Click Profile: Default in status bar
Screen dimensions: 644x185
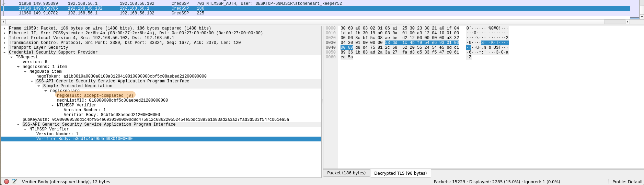click(627, 182)
